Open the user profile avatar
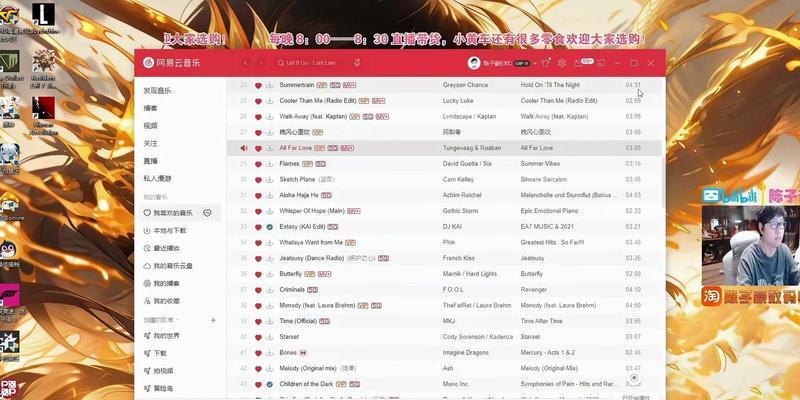 [474, 63]
